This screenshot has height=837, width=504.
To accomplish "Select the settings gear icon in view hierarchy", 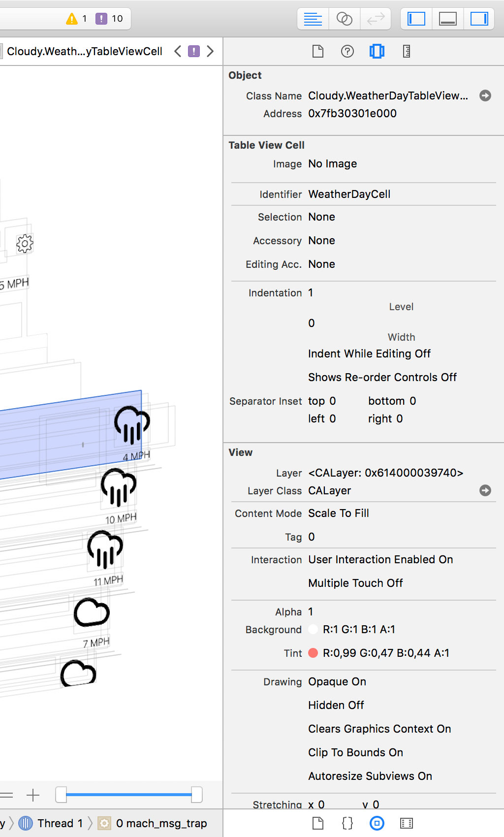I will [x=25, y=243].
